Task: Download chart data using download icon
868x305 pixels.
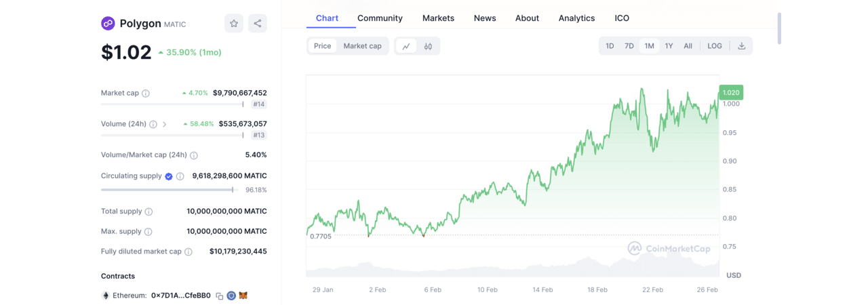Action: [741, 46]
